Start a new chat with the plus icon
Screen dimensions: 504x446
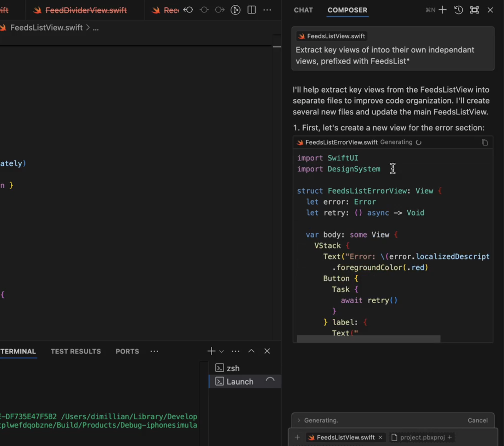pos(443,10)
